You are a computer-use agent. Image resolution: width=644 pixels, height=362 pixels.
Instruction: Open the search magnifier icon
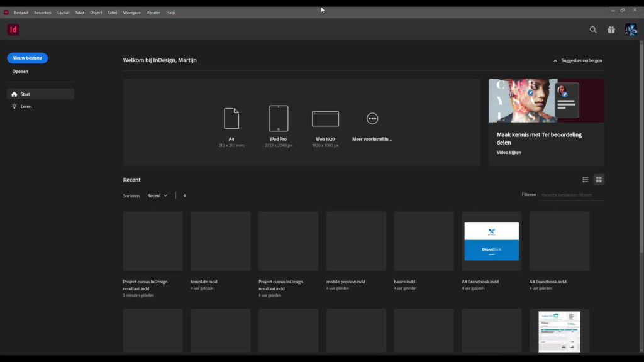pos(593,30)
